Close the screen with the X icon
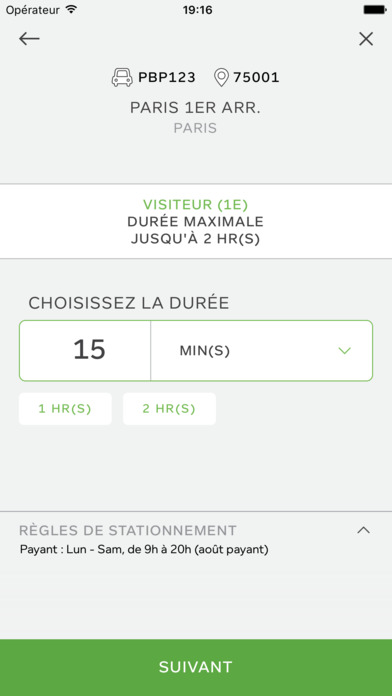The image size is (392, 696). coord(366,39)
